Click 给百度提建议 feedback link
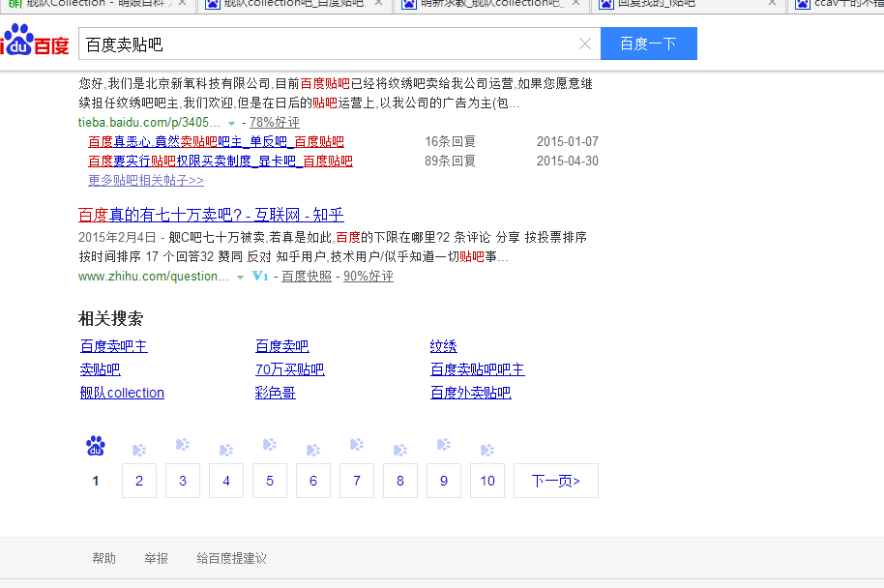 click(232, 558)
